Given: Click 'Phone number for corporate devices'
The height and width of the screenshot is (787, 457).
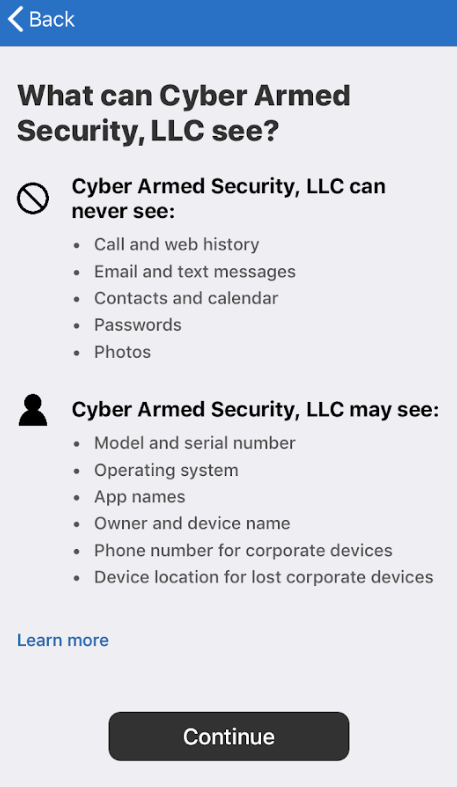Looking at the screenshot, I should (x=243, y=551).
